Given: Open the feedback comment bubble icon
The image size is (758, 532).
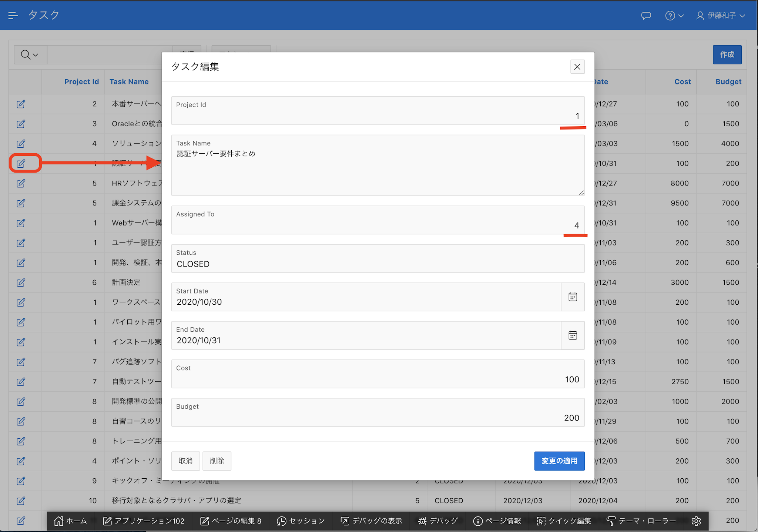Looking at the screenshot, I should 646,16.
